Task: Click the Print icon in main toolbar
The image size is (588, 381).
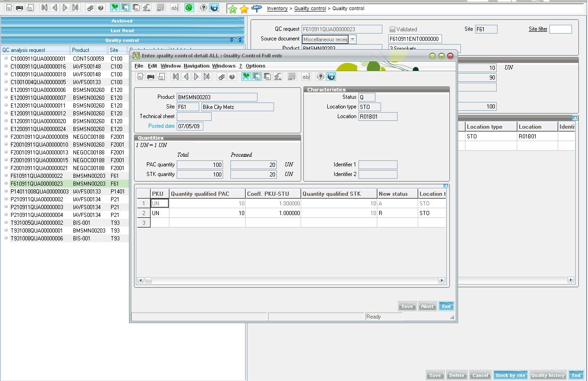Action: [x=19, y=8]
